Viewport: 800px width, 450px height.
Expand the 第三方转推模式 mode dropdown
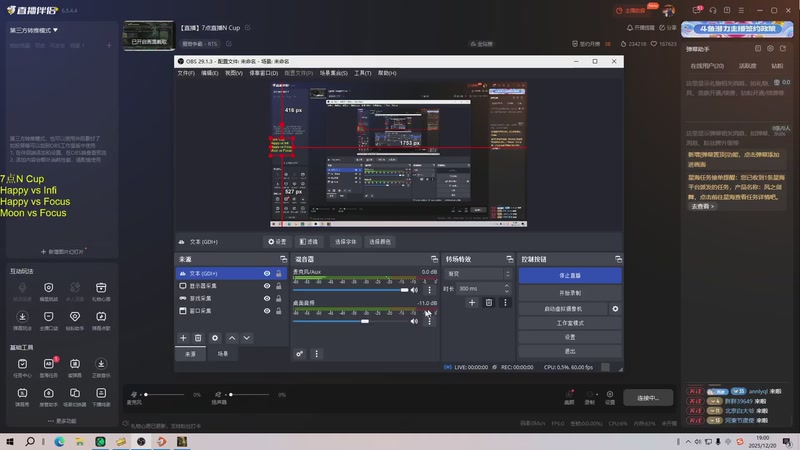(34, 30)
